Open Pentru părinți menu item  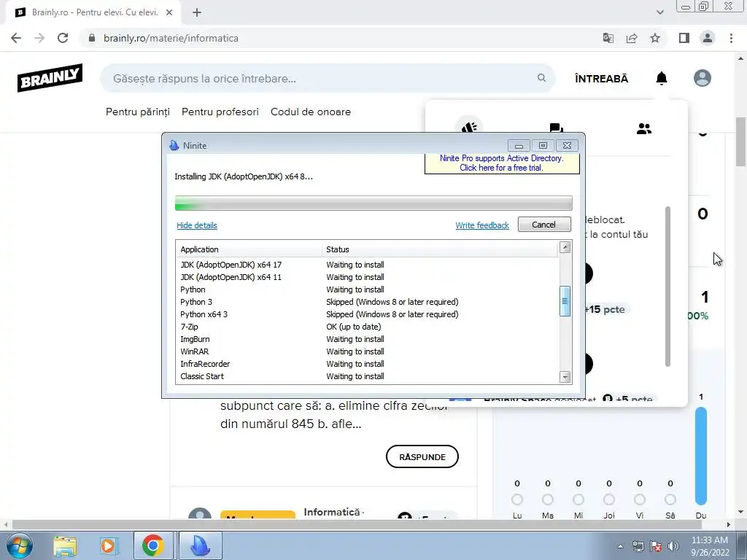click(138, 112)
